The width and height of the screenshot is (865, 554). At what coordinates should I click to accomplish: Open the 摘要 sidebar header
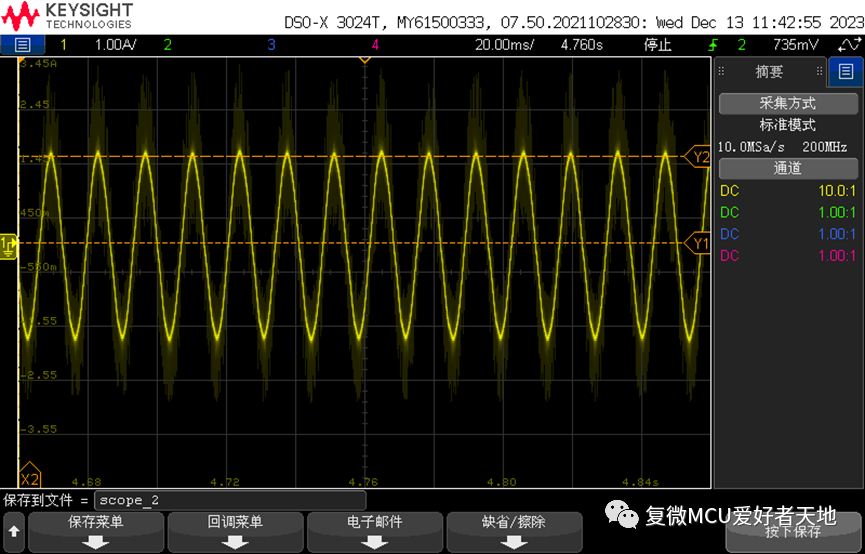(769, 72)
